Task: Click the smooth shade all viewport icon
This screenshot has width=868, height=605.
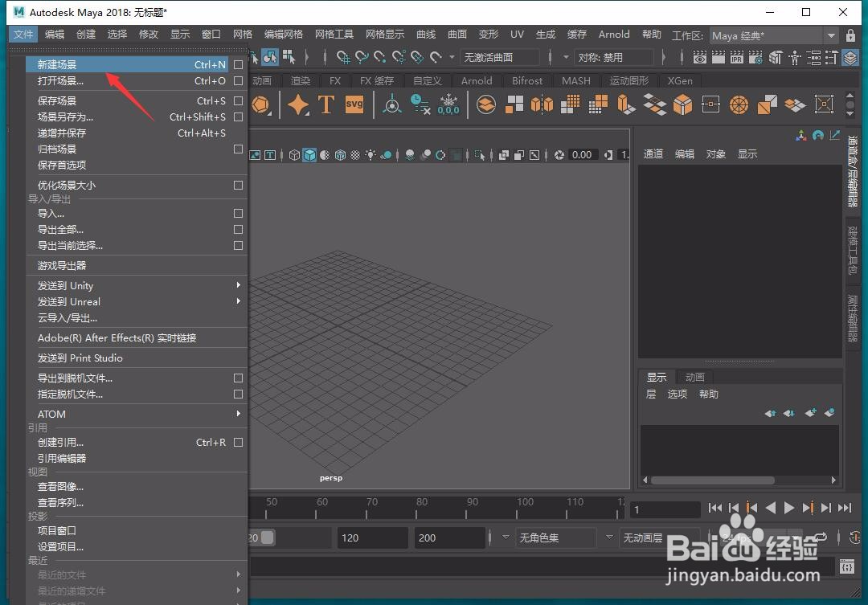Action: click(x=309, y=155)
